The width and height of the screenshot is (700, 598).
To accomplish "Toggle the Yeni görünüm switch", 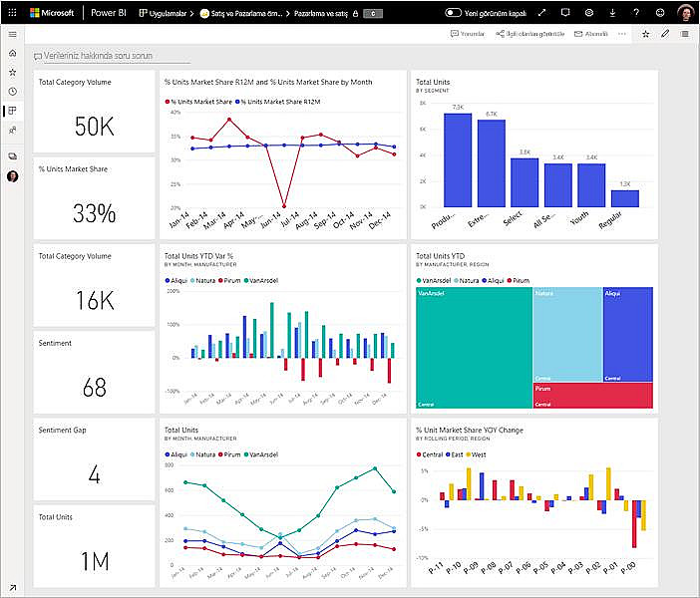I will [x=453, y=13].
